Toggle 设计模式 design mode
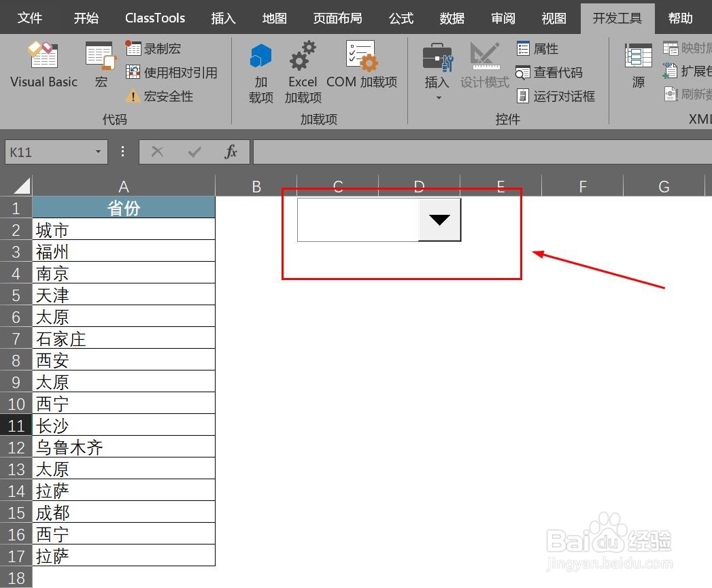The height and width of the screenshot is (588, 712). [x=484, y=65]
